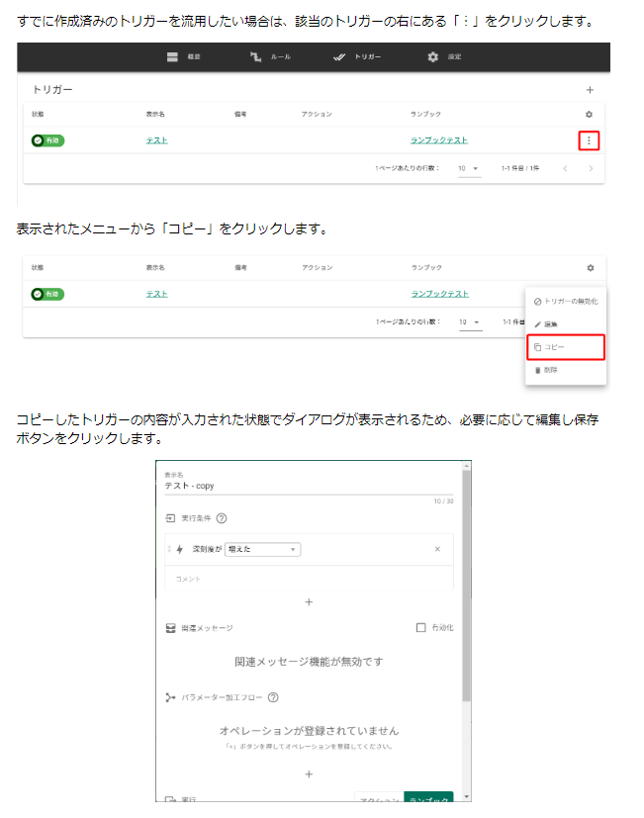Screen dimensions: 644x818
Task: Click the green ランブック button
Action: tap(428, 799)
